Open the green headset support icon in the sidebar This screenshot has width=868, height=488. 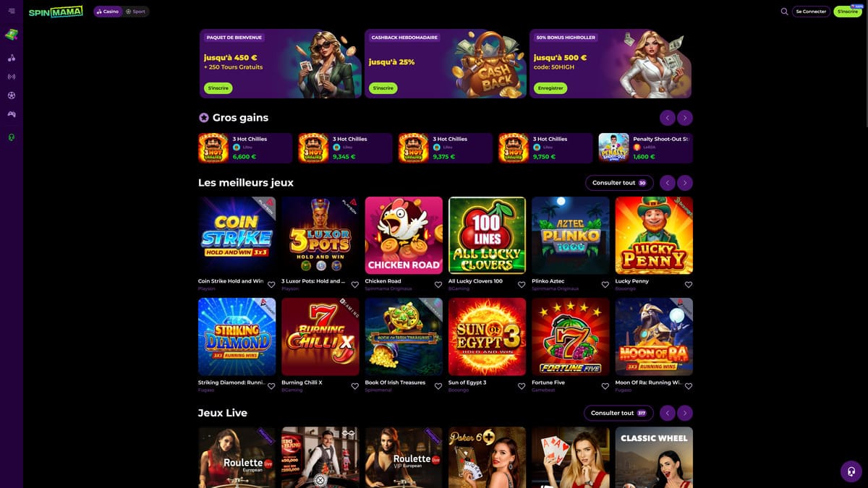[12, 137]
